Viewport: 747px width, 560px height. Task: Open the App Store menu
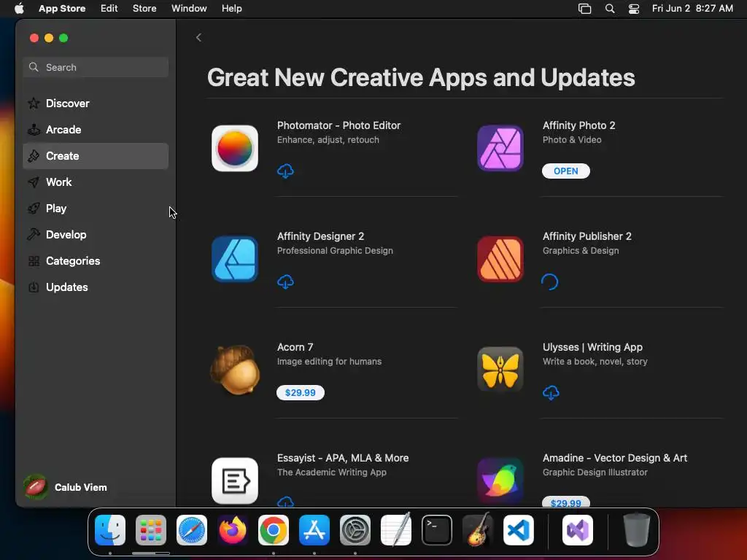tap(62, 9)
